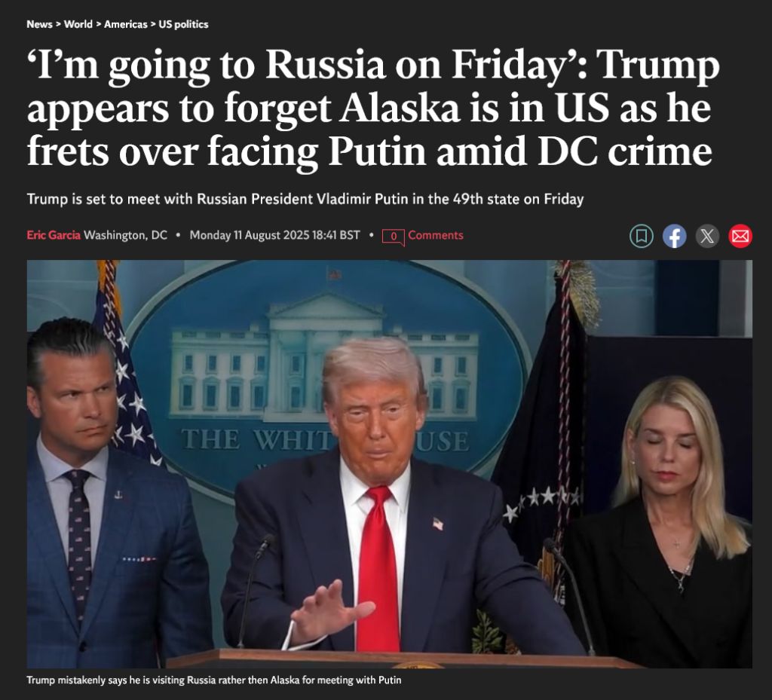Image resolution: width=772 pixels, height=700 pixels.
Task: Click the chevron between World and Americas
Action: click(x=98, y=24)
